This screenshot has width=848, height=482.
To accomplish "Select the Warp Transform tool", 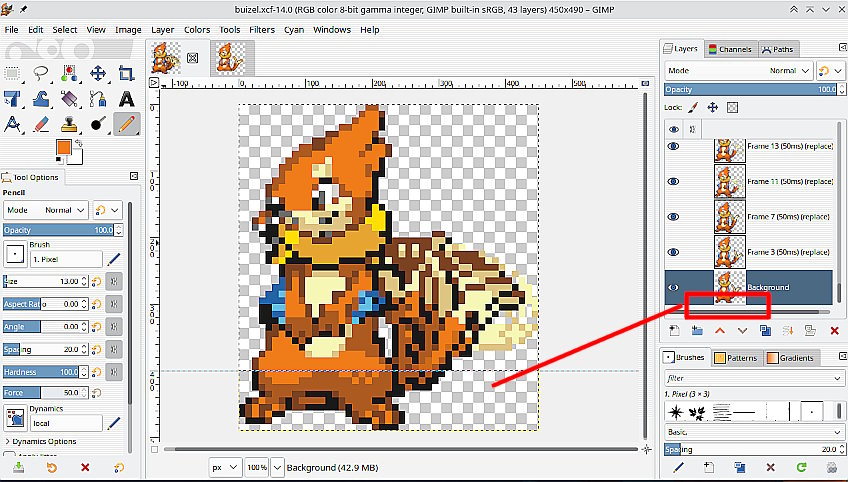I will click(41, 99).
